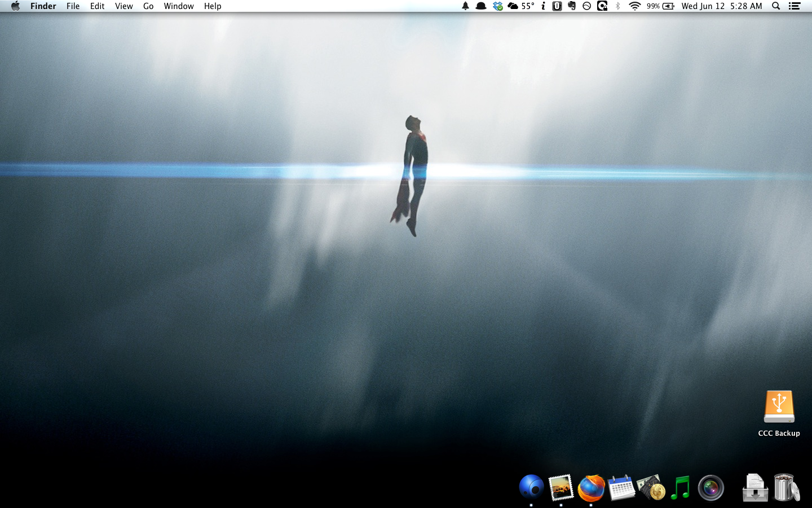
Task: Open the Calendar dock icon
Action: pyautogui.click(x=621, y=488)
